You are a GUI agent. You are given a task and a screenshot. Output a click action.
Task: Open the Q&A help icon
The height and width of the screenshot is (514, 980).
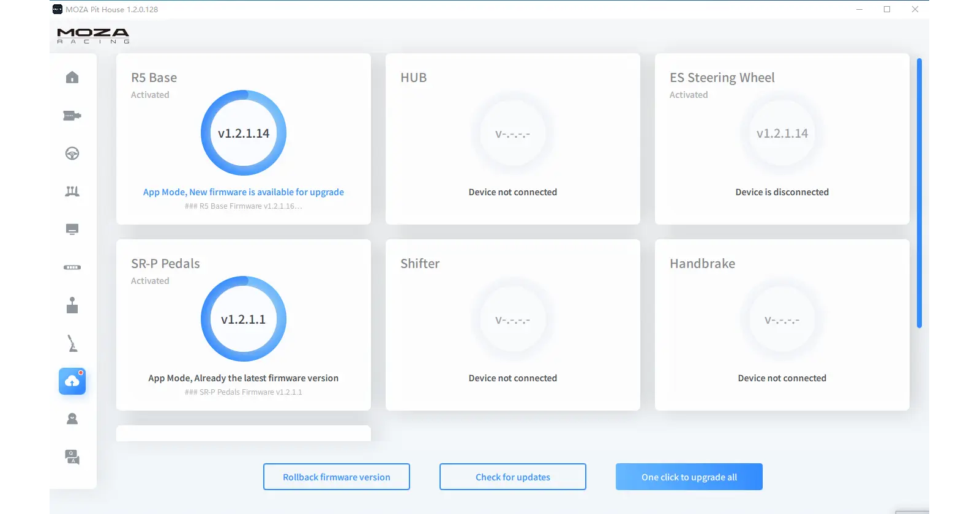pos(72,457)
